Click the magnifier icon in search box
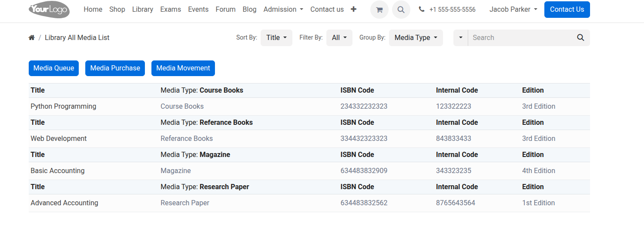This screenshot has height=227, width=644. click(x=580, y=38)
